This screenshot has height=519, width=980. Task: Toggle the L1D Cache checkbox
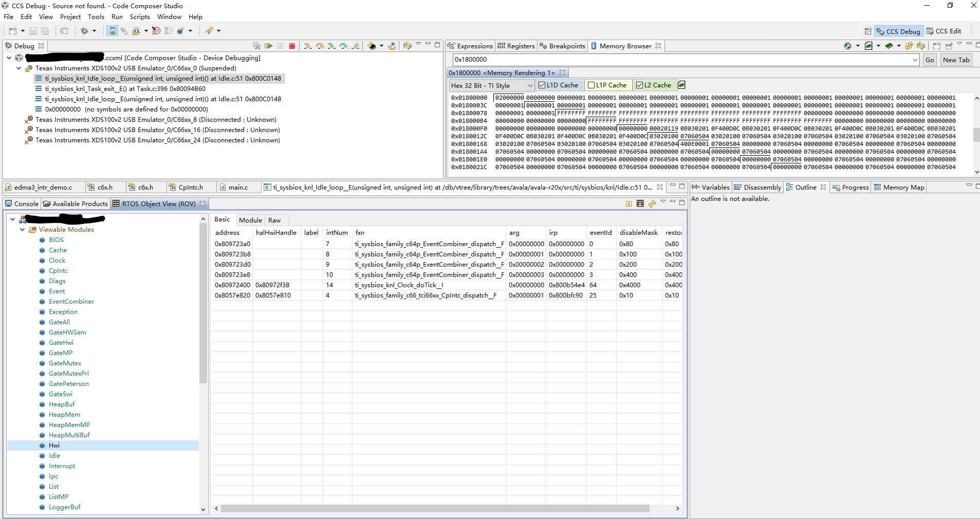pos(542,85)
